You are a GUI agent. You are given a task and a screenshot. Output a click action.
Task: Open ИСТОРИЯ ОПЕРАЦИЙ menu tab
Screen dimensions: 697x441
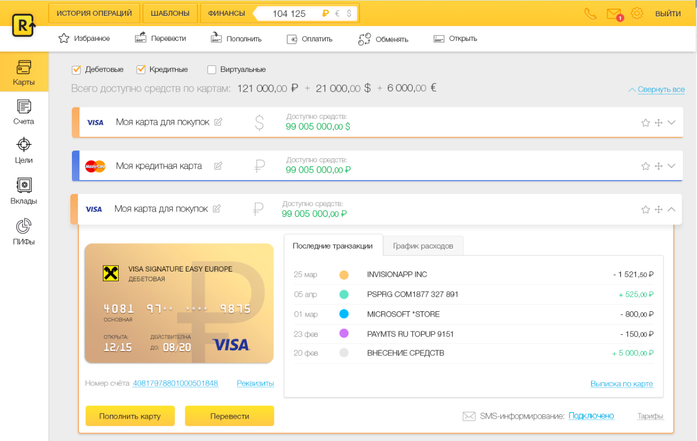[94, 13]
